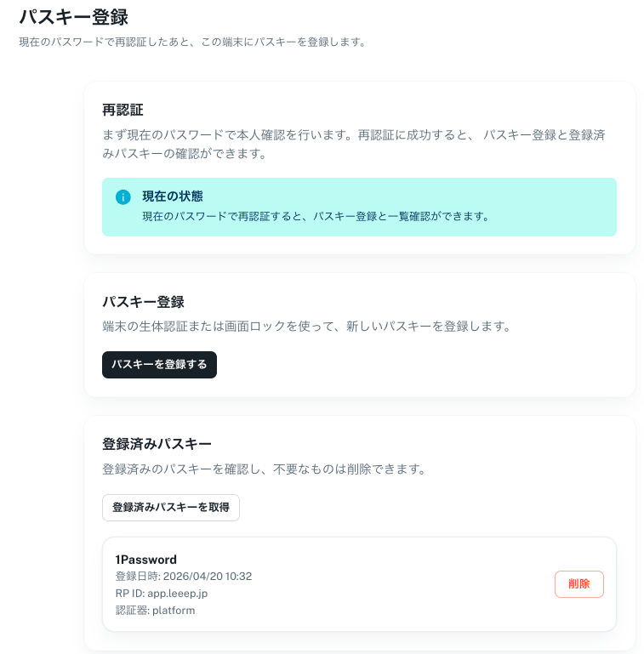Click the パスキーを登録する button
Image resolution: width=644 pixels, height=654 pixels.
coord(159,365)
